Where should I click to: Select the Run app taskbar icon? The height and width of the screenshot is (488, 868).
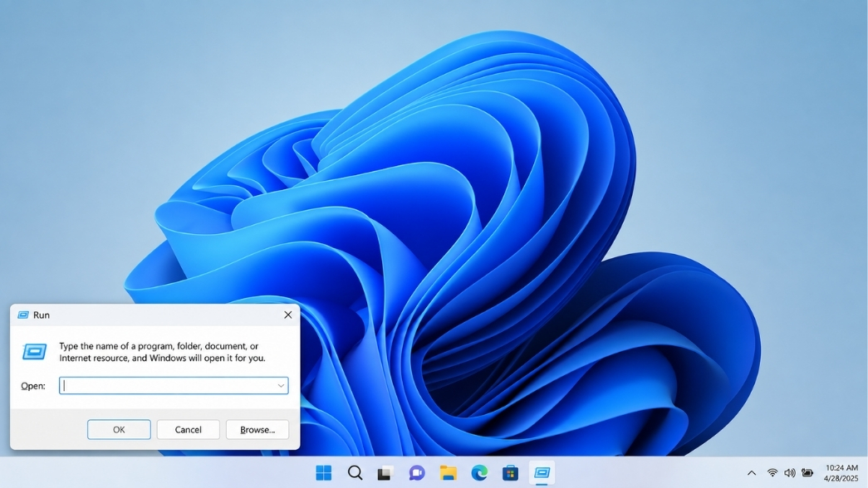click(542, 472)
